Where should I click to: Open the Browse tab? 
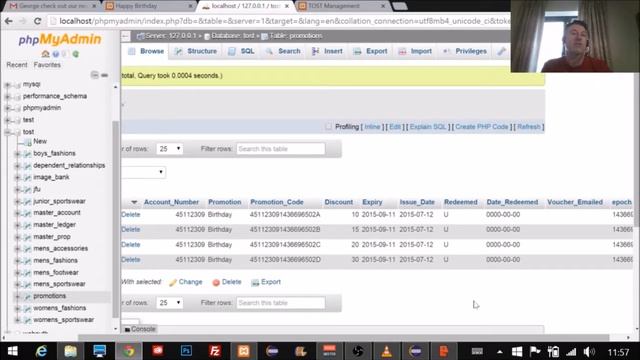(146, 51)
